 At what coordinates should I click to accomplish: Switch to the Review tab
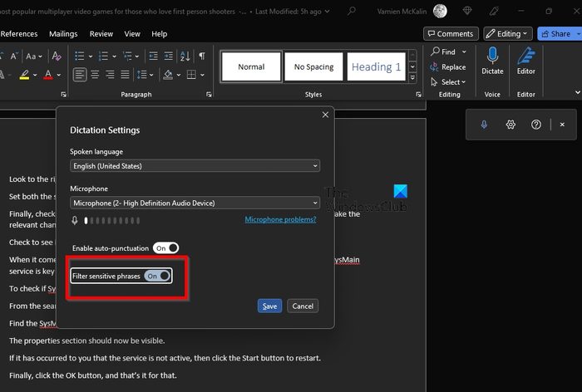pyautogui.click(x=101, y=34)
